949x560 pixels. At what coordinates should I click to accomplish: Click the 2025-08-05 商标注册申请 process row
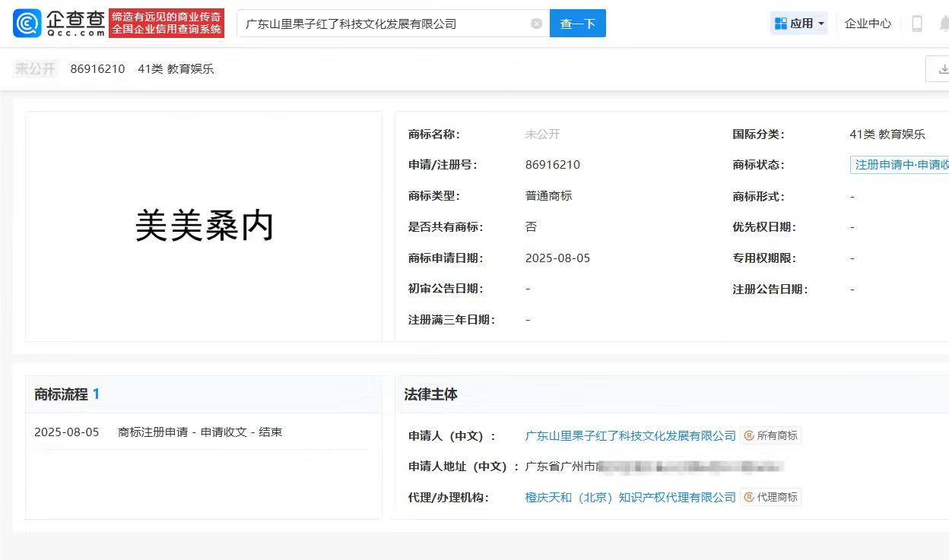[158, 432]
